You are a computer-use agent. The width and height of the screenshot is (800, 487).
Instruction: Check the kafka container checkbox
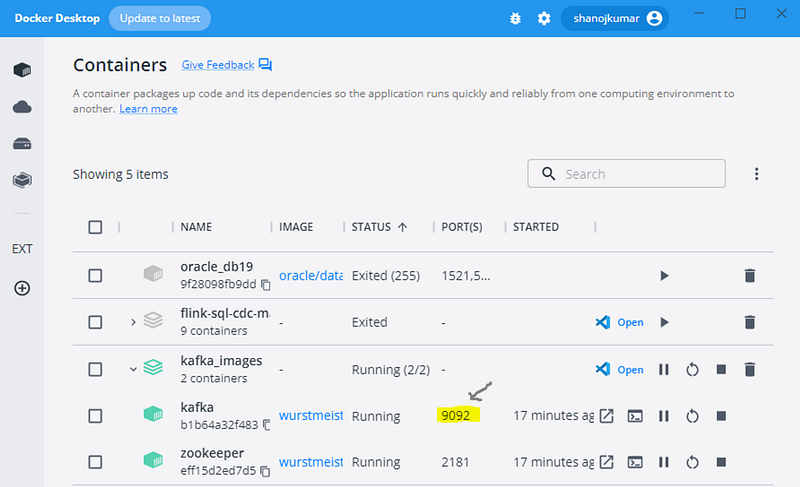tap(95, 416)
